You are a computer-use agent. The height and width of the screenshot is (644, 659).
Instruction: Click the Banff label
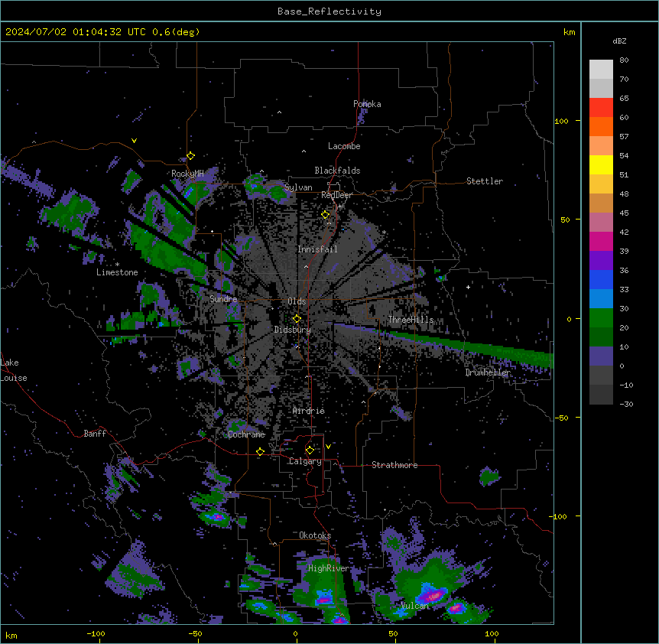point(95,434)
